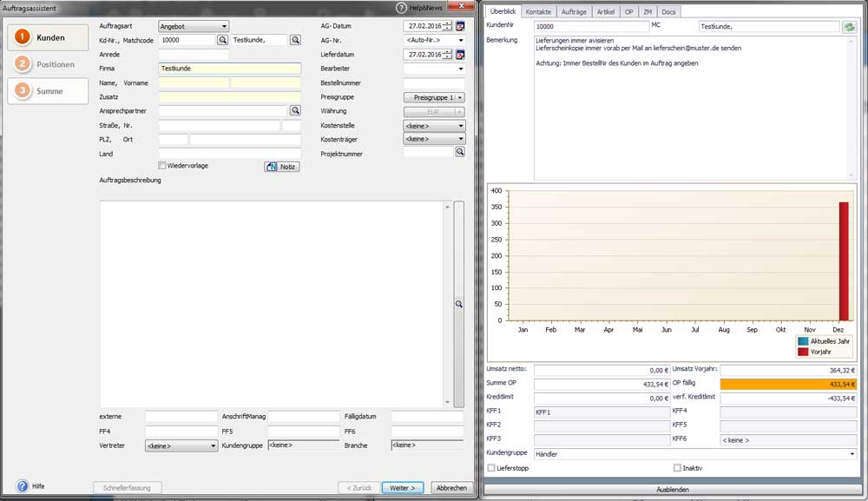868x501 pixels.
Task: Click Fälligdatum input field
Action: (427, 416)
